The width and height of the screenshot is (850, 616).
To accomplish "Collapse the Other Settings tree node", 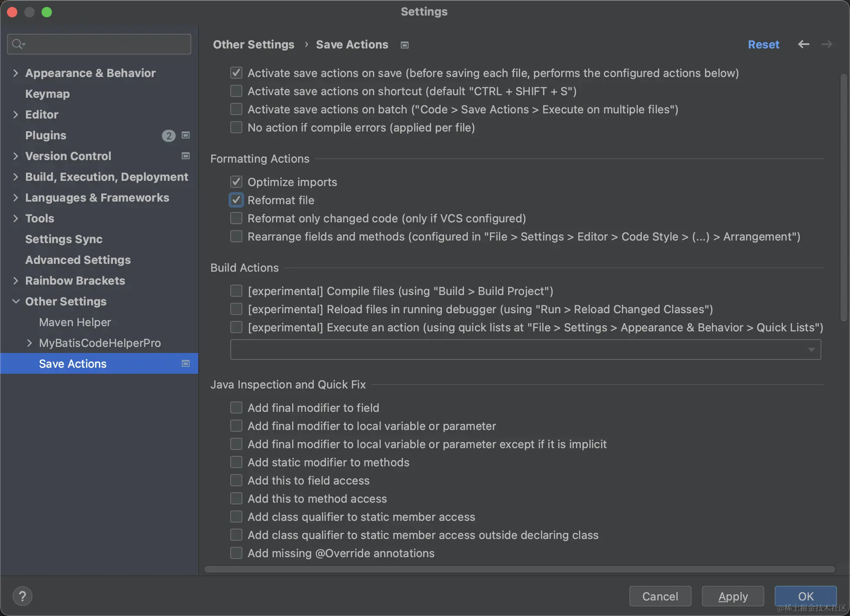I will [16, 302].
